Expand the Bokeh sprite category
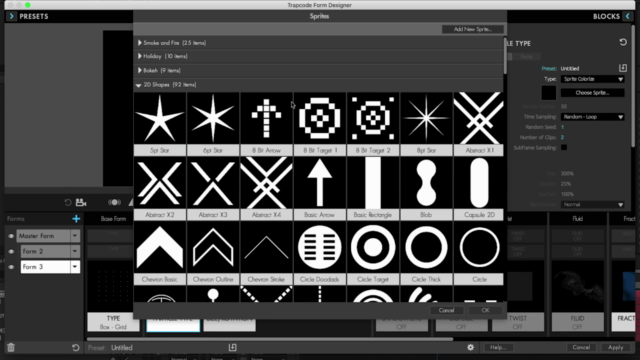The image size is (640, 360). (x=140, y=70)
